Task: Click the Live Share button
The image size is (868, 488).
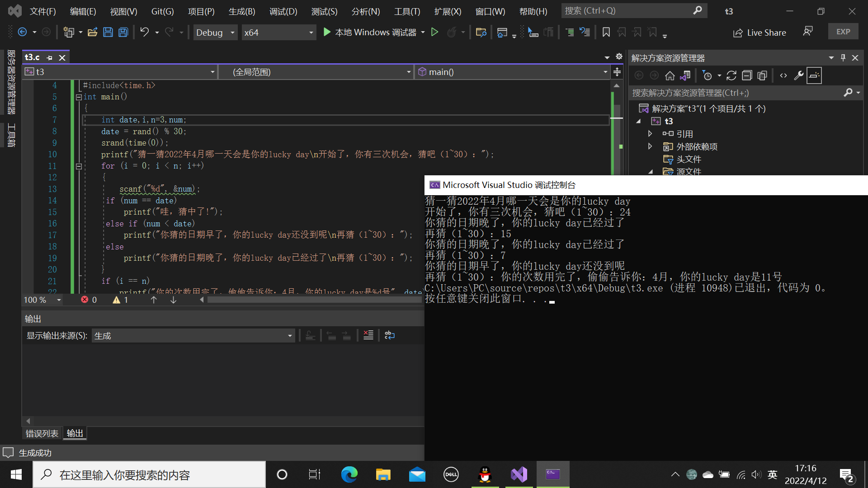Action: (759, 33)
